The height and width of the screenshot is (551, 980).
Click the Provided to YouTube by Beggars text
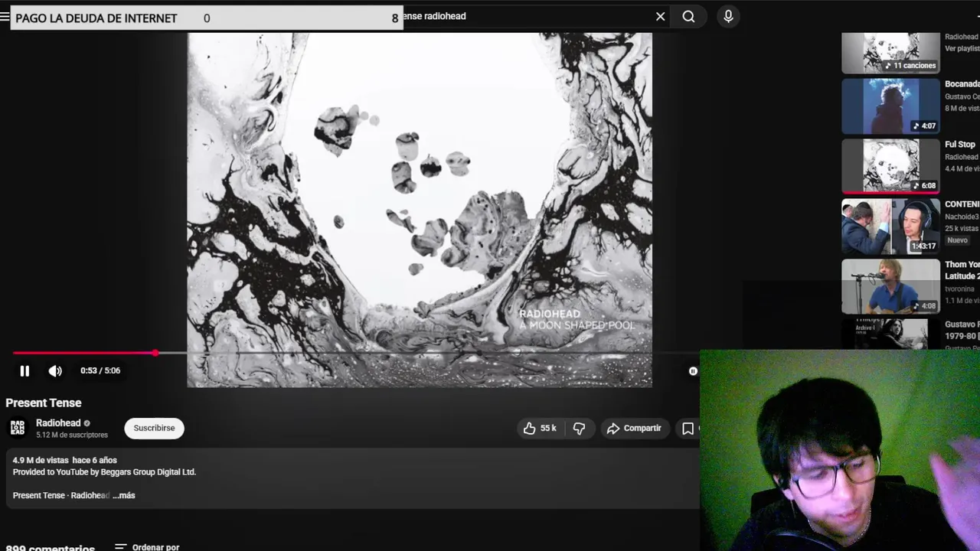coord(105,472)
